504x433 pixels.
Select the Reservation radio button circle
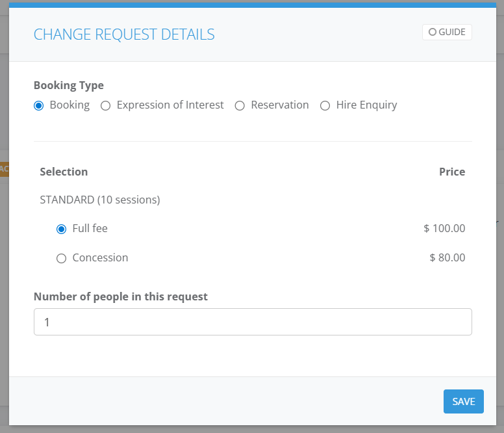pos(240,105)
